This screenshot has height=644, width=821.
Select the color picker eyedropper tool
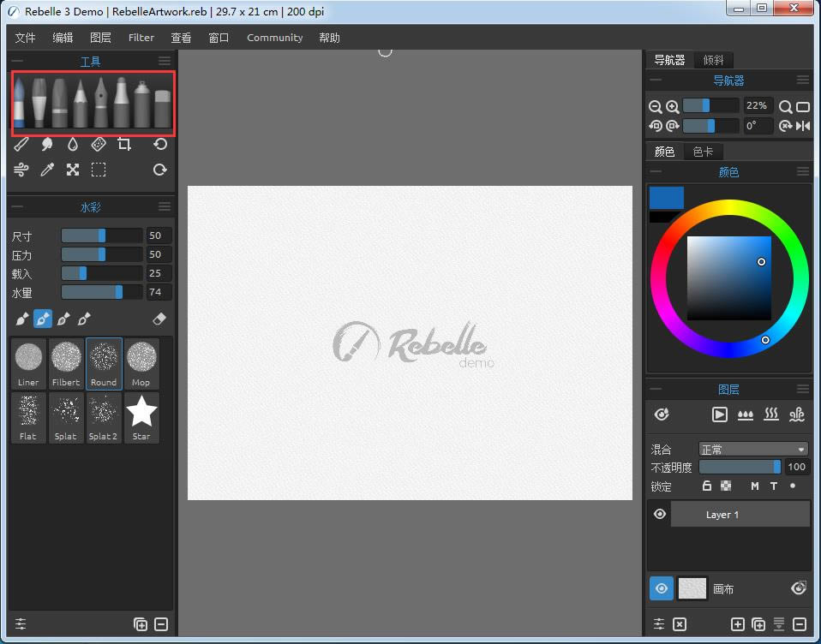coord(47,170)
